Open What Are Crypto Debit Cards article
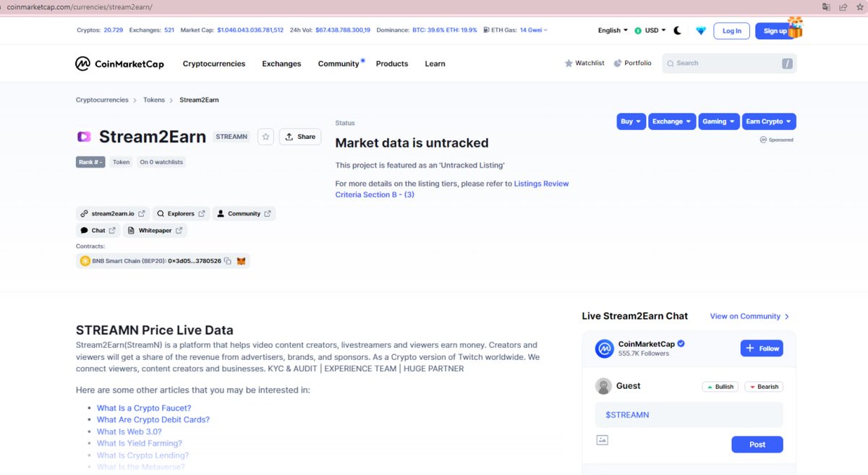 click(x=153, y=419)
